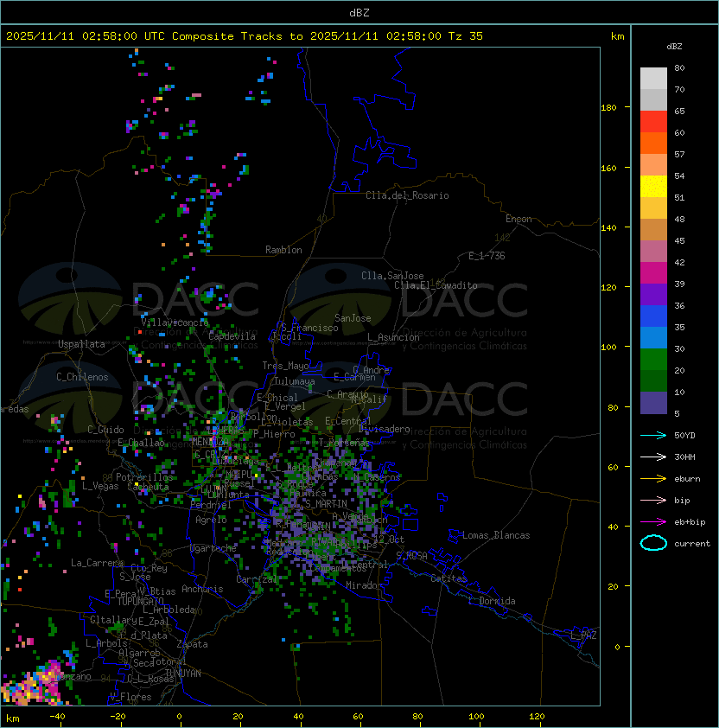
Task: Click the -40 tick on the horizontal axis
Action: point(57,717)
